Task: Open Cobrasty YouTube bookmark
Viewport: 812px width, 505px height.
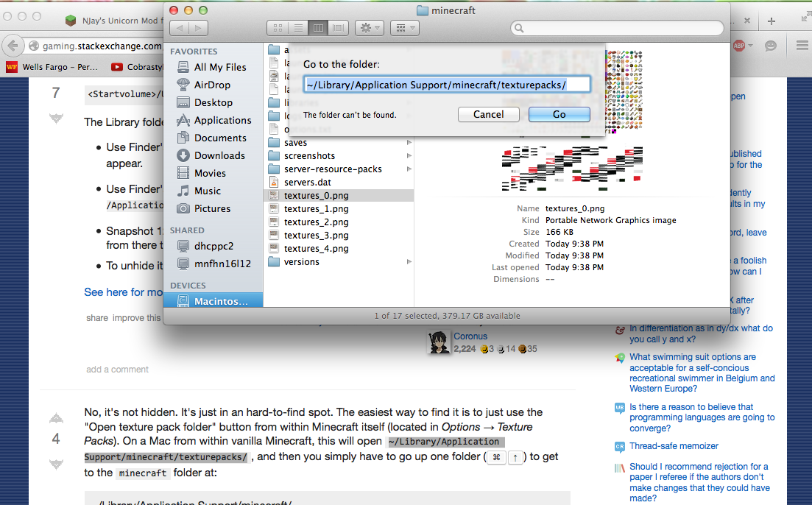Action: pos(137,67)
